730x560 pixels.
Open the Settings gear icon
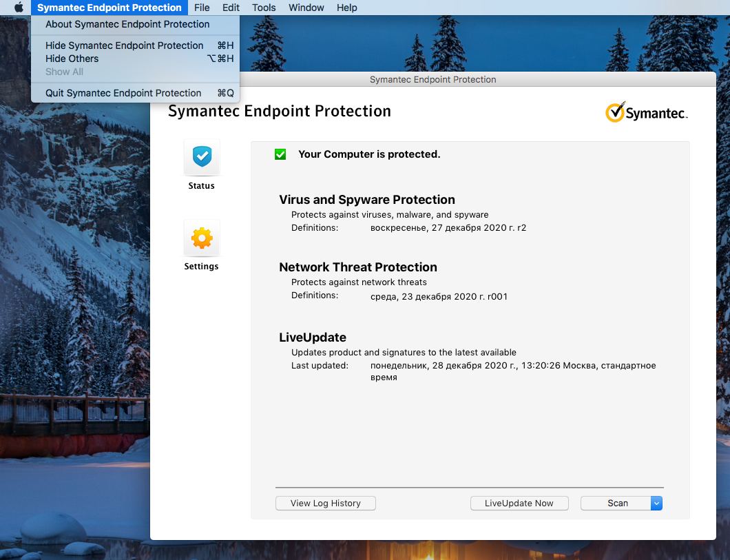pyautogui.click(x=202, y=238)
